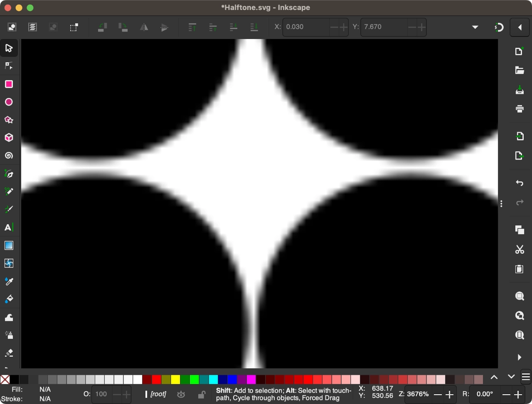The width and height of the screenshot is (532, 404).
Task: Print the document
Action: click(x=520, y=109)
